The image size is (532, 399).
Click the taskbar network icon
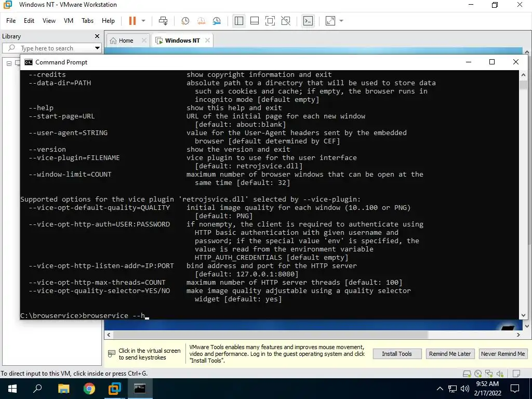point(453,389)
